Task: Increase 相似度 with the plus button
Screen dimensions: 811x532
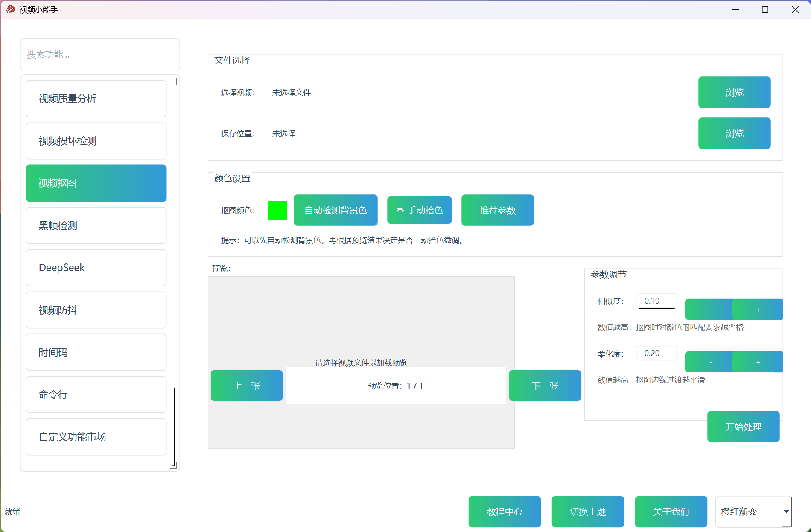Action: coord(758,310)
